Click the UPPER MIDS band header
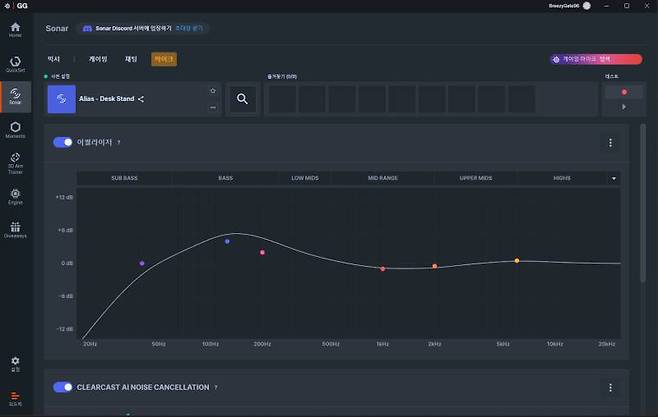658x417 pixels. coord(476,178)
